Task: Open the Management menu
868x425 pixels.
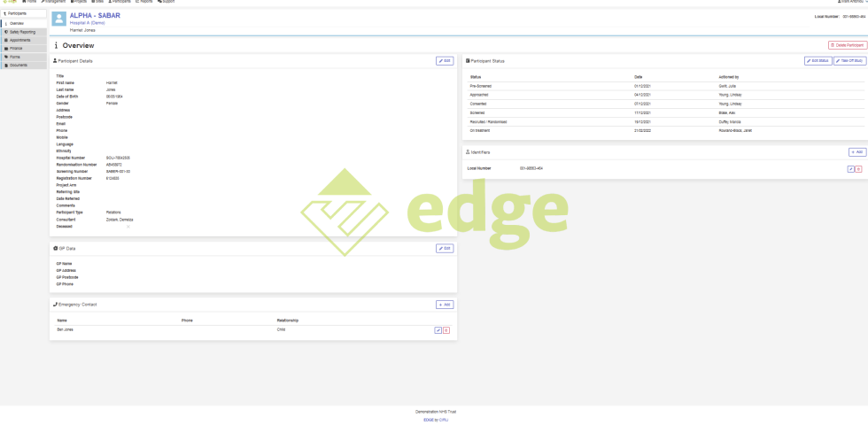Action: pyautogui.click(x=53, y=2)
